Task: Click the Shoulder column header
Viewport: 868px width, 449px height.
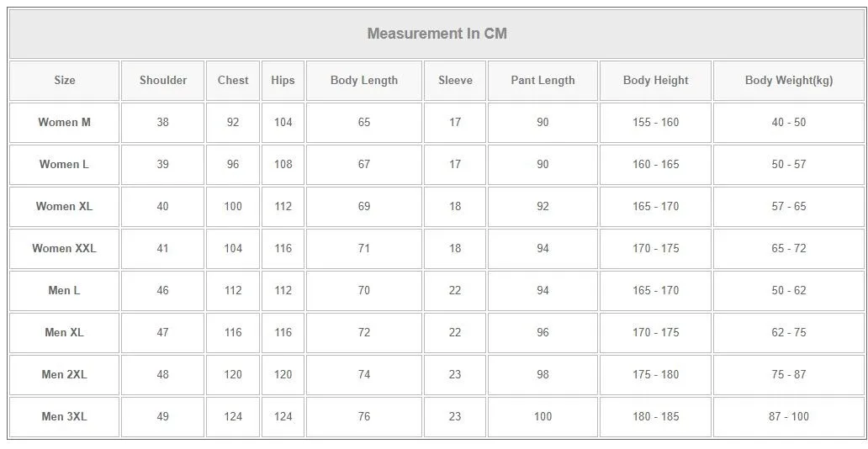Action: click(x=163, y=81)
